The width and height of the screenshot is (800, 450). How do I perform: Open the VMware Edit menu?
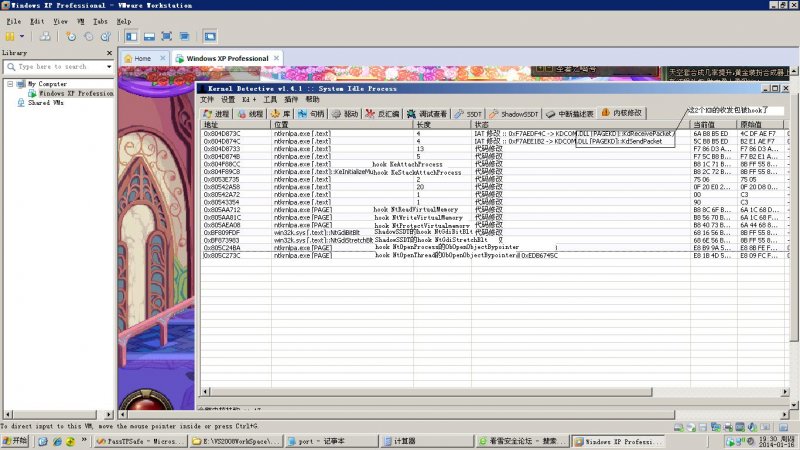coord(37,21)
